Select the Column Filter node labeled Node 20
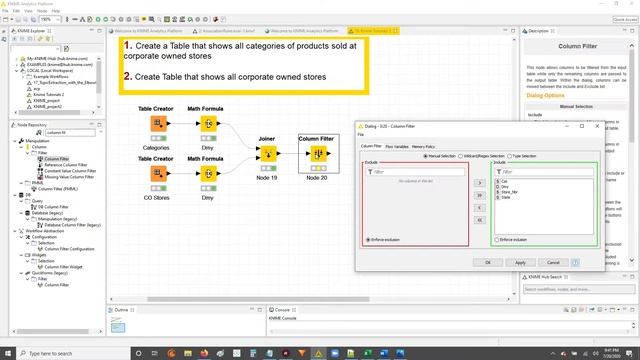The width and height of the screenshot is (640, 360). click(318, 153)
